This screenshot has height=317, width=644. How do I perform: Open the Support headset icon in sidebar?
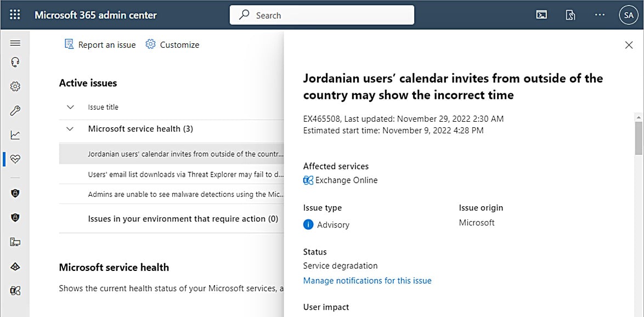coord(15,62)
